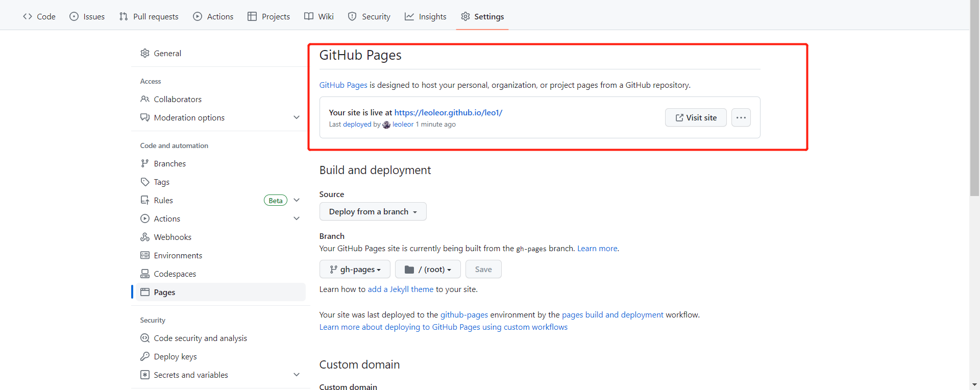Viewport: 980px width, 390px height.
Task: Click the Secrets and variables asterisk icon
Action: 145,375
